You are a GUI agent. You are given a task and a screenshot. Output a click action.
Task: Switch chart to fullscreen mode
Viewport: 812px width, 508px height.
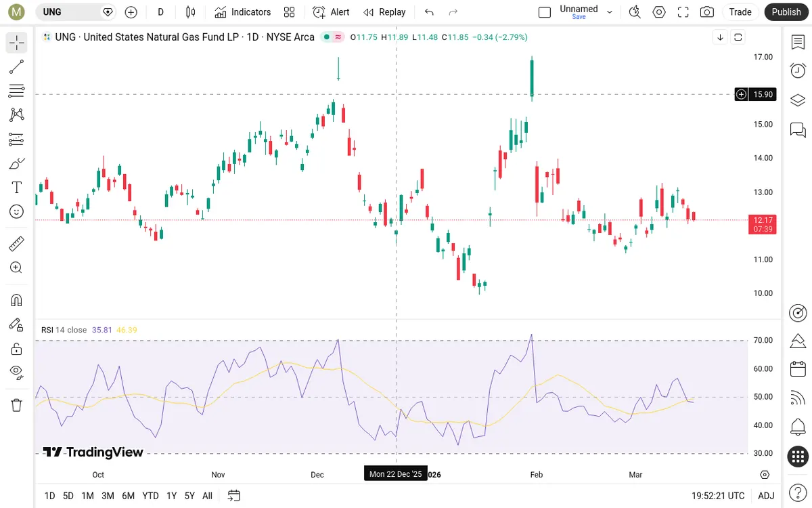tap(683, 12)
